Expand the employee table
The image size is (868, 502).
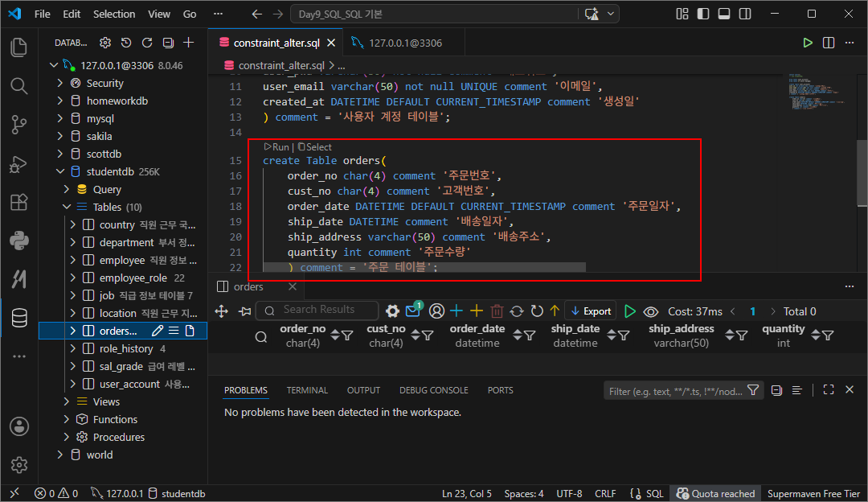(72, 260)
